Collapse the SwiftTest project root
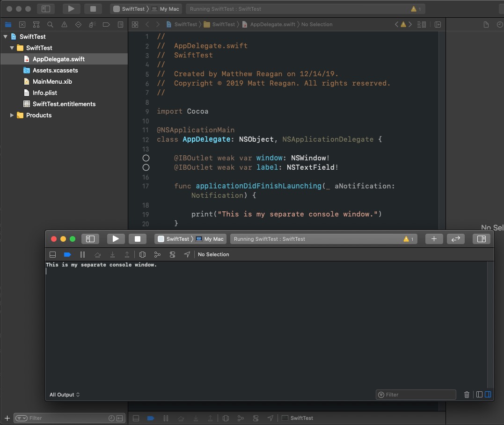 (6, 36)
